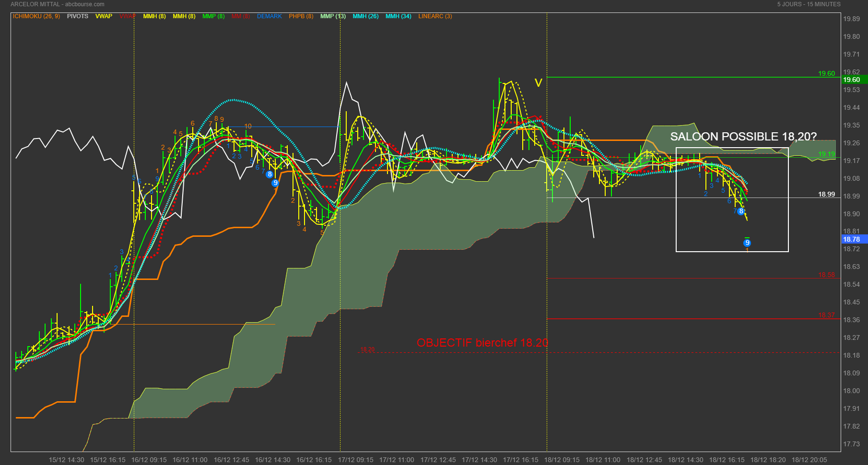
Task: Click the 18/12 20:05 time axis label
Action: pos(809,460)
